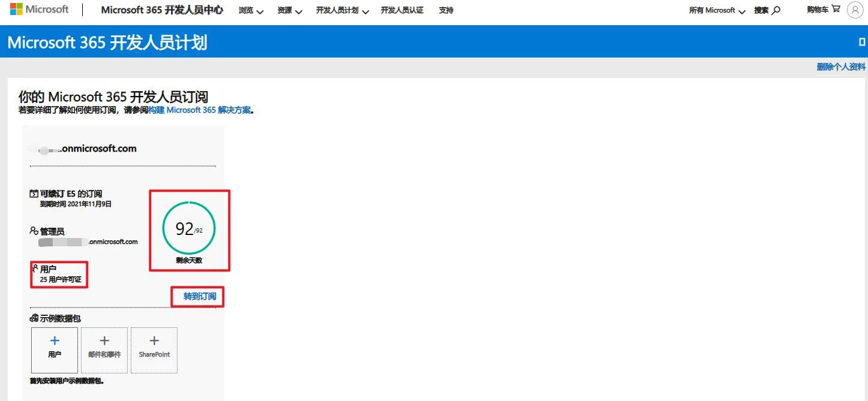Open the 资源 dropdown
The image size is (868, 401).
[x=289, y=10]
